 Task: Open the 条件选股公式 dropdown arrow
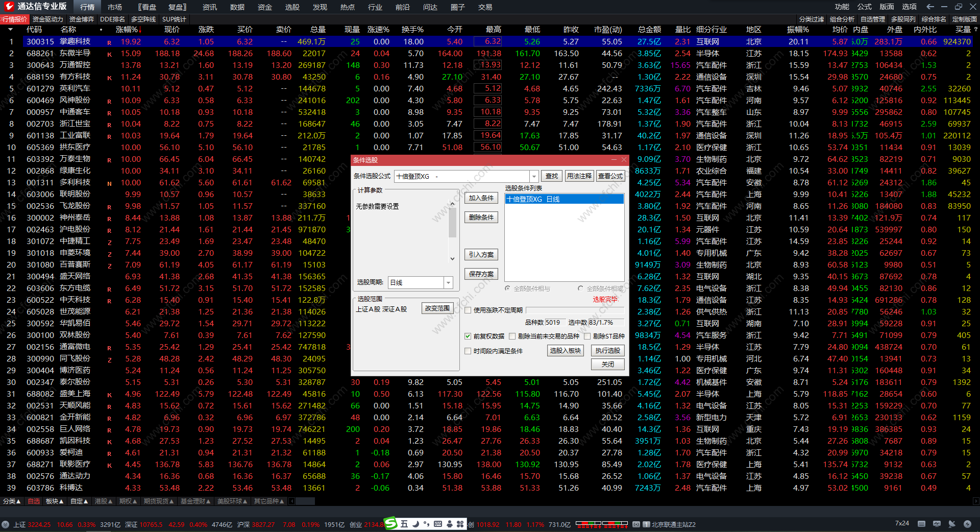coord(534,176)
